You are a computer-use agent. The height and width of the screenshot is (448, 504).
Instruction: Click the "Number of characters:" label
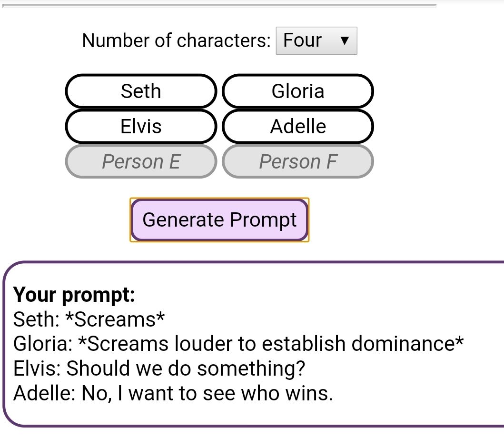(176, 40)
